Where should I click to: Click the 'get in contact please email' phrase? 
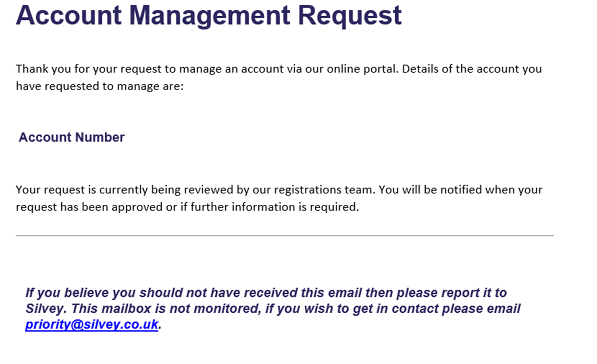point(436,308)
